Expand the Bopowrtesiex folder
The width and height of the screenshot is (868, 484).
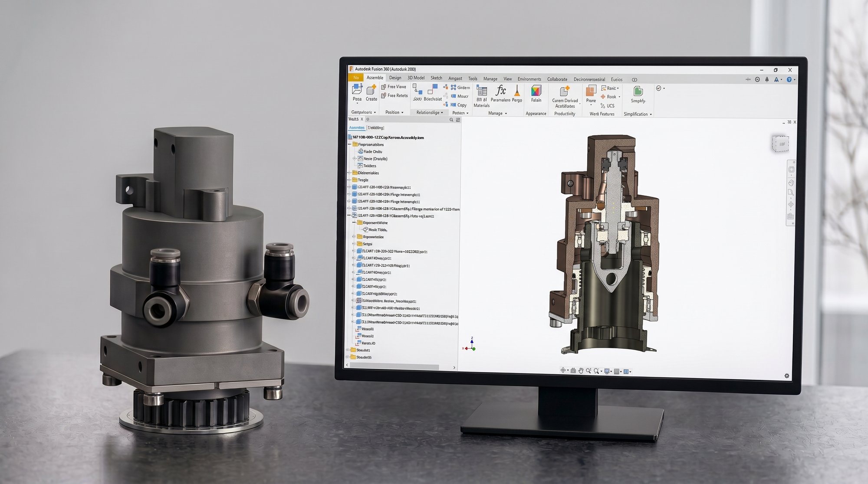pyautogui.click(x=354, y=237)
